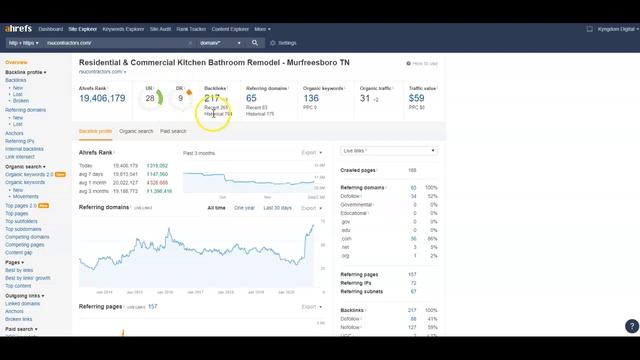Open Best by links in the sidebar
This screenshot has width=640, height=360.
coord(19,270)
